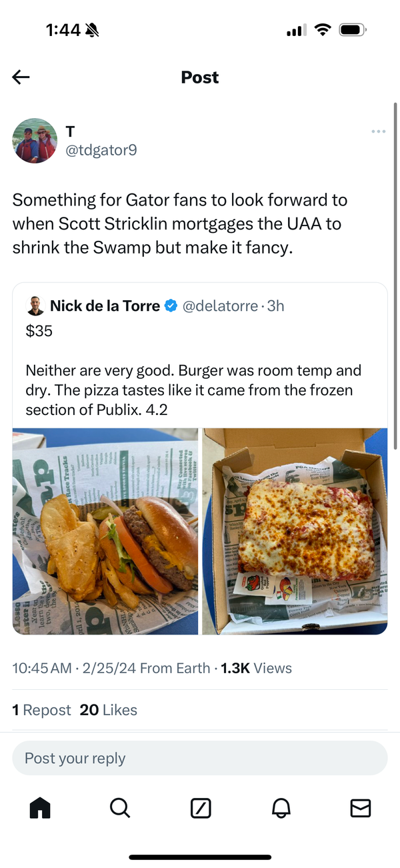400x868 pixels.
Task: Tap the 1.3K Views count
Action: pos(256,668)
